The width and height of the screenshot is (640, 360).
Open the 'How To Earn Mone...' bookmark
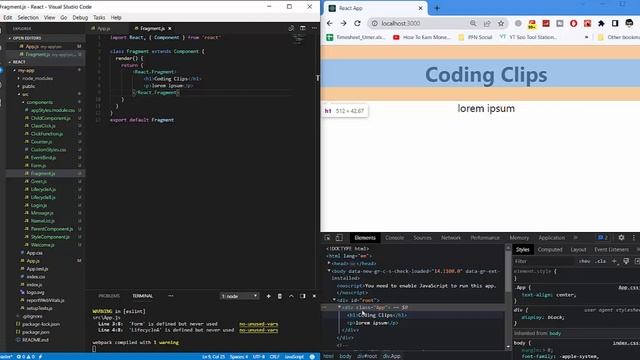[x=422, y=37]
